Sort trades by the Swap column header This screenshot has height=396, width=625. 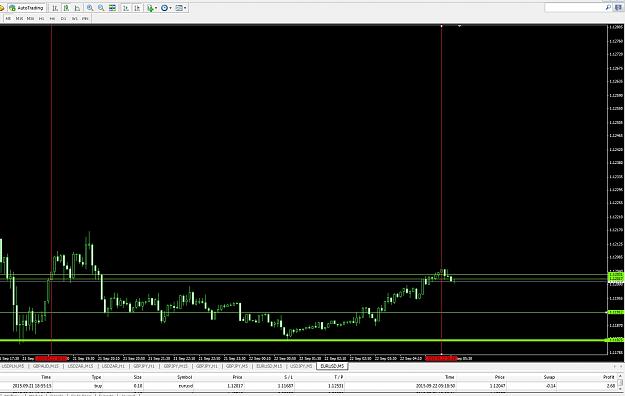pyautogui.click(x=549, y=377)
